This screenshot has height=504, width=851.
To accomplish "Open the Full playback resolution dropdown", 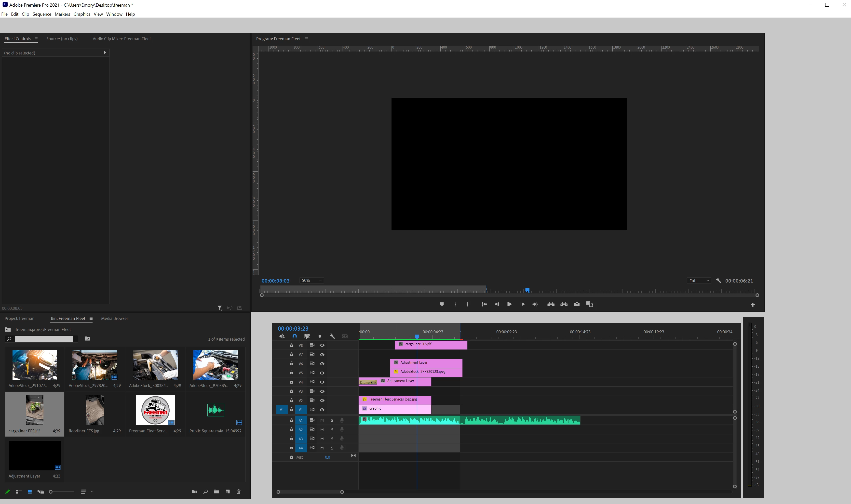I will [698, 281].
